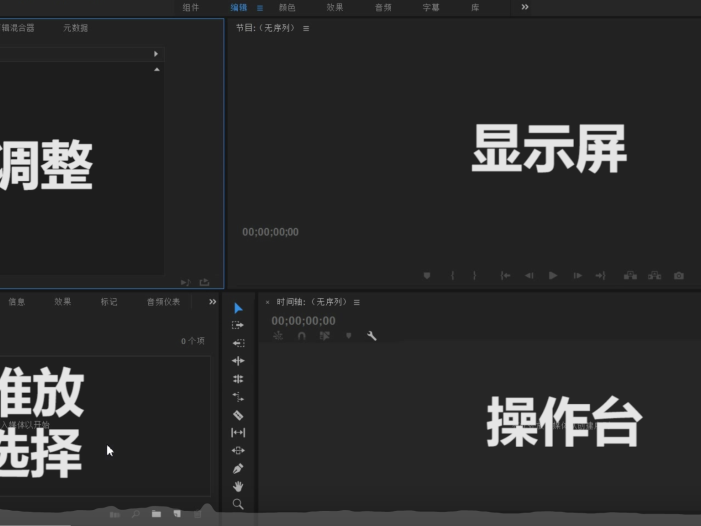This screenshot has width=701, height=526.
Task: Select the Razor tool
Action: (238, 415)
